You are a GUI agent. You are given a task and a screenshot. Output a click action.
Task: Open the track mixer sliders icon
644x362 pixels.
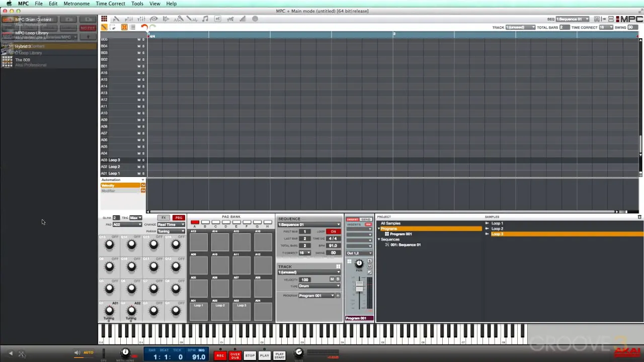tap(141, 19)
